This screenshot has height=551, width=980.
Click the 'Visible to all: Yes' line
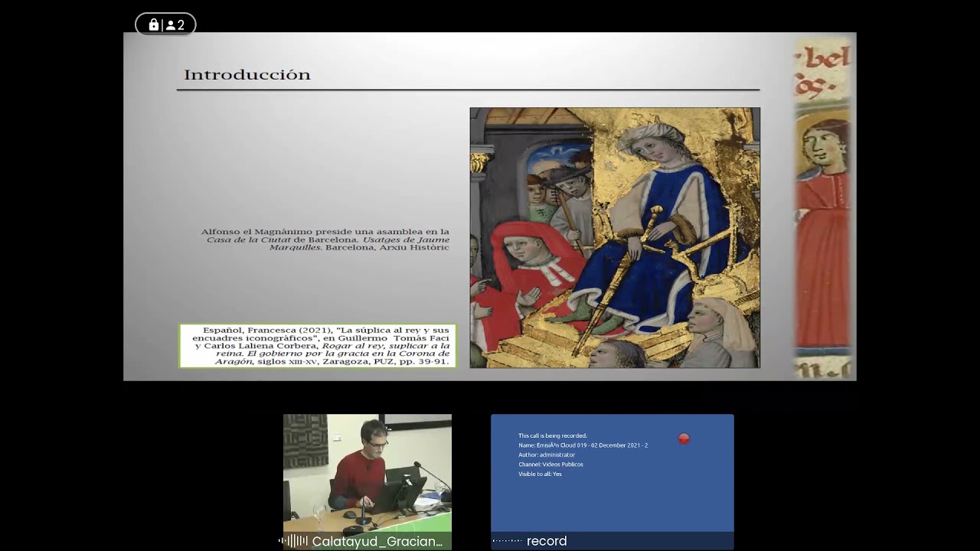[540, 474]
